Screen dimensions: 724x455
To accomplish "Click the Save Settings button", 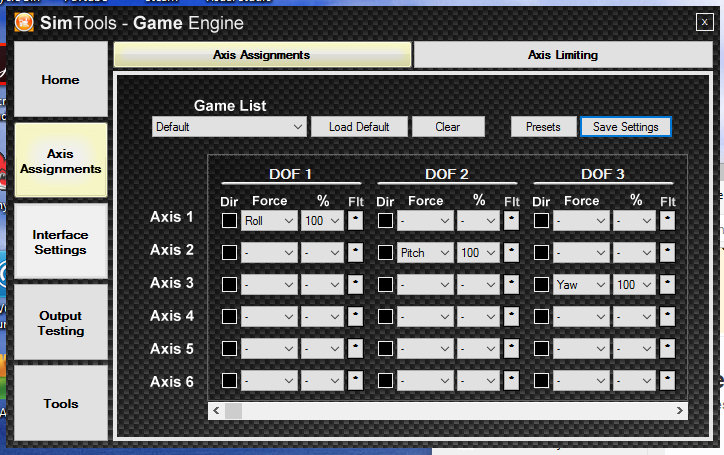I will click(x=626, y=127).
